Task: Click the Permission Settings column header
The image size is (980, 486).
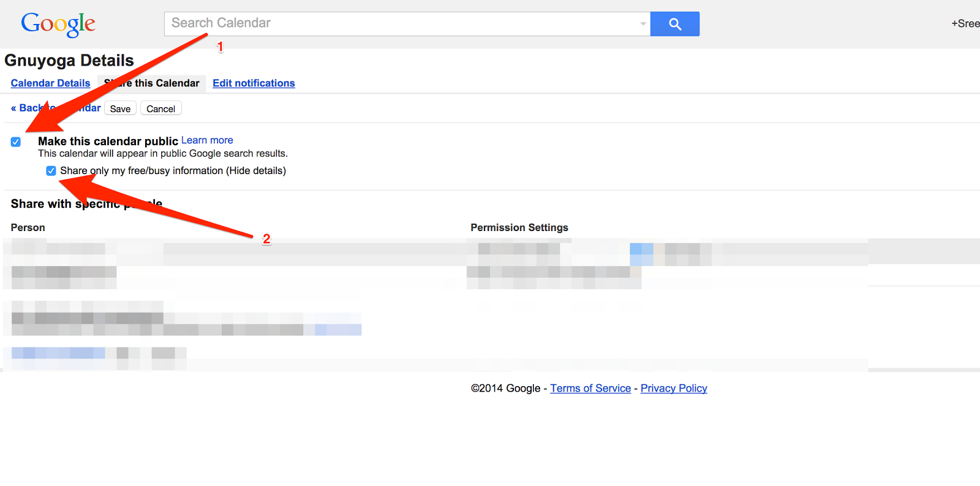Action: tap(519, 227)
